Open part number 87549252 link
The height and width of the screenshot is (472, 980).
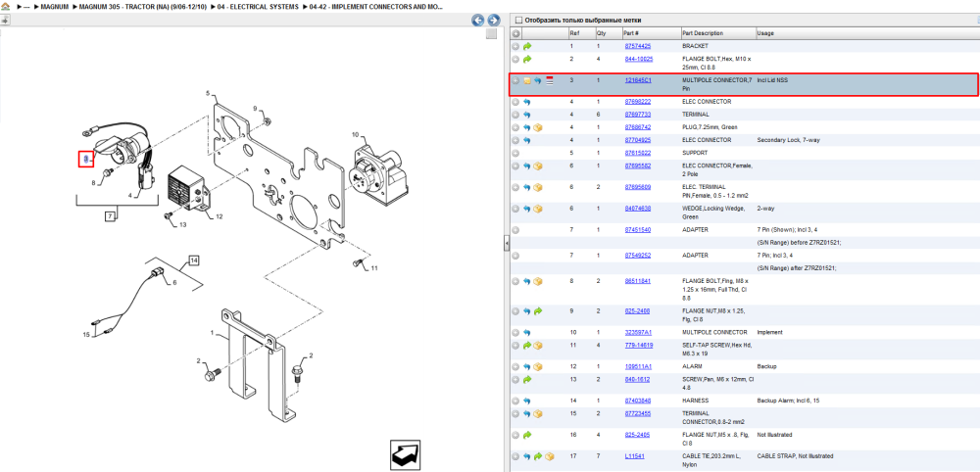(x=638, y=256)
